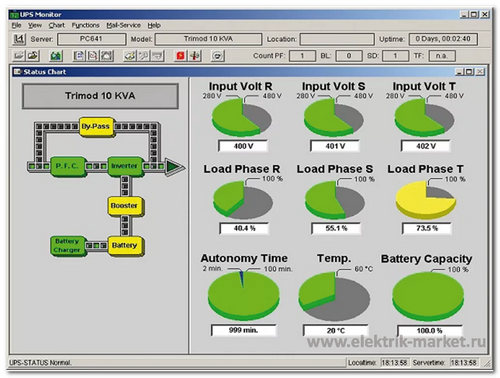Click the Battery Charger block
The width and height of the screenshot is (500, 378).
68,246
